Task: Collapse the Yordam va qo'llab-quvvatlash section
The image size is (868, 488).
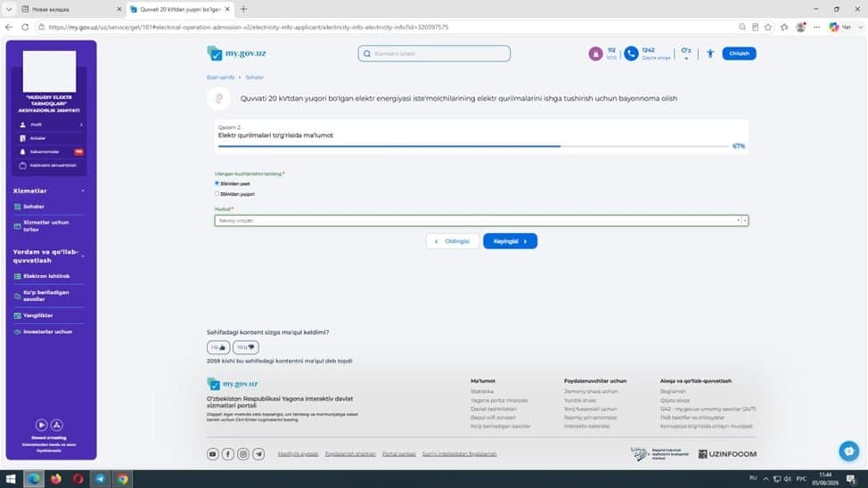Action: [83, 256]
